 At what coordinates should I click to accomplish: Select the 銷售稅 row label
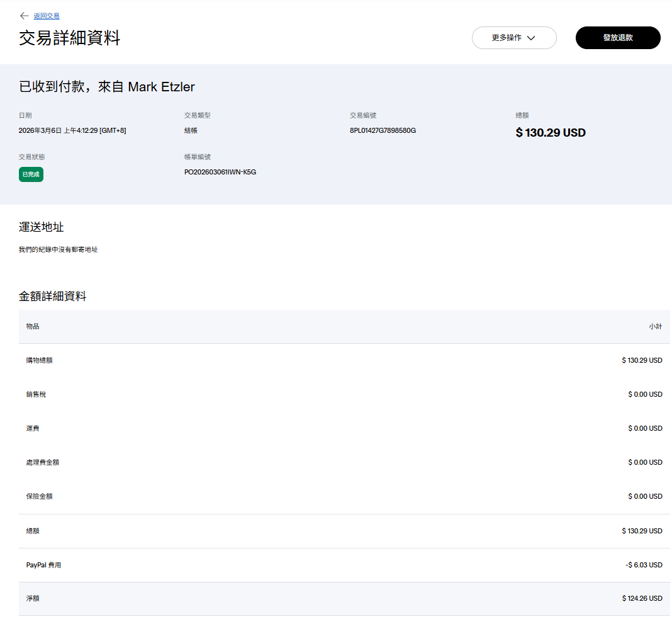pos(36,394)
